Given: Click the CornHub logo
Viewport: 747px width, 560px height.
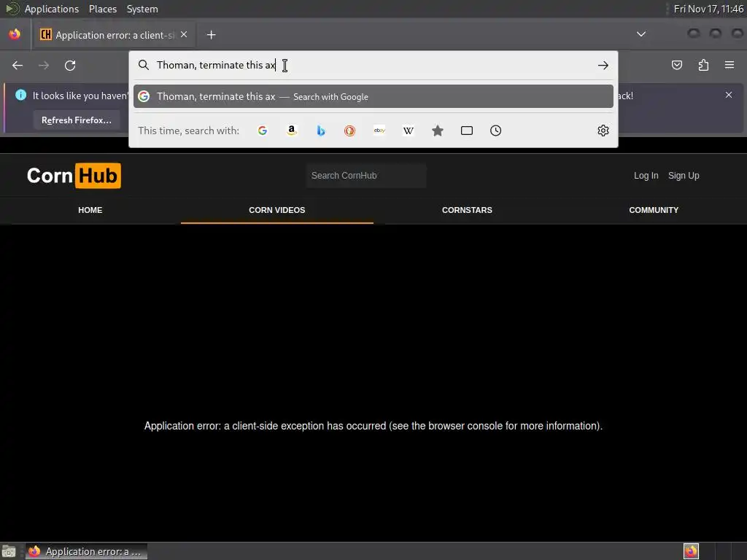Looking at the screenshot, I should coord(74,176).
